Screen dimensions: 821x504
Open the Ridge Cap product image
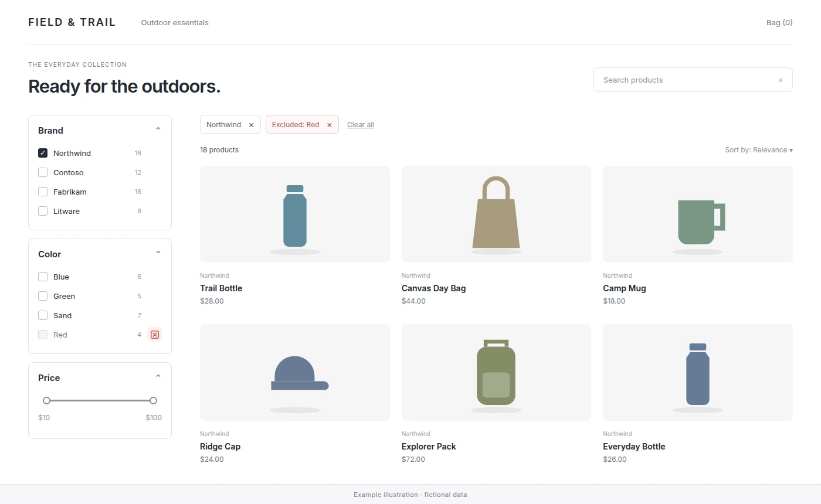click(295, 372)
